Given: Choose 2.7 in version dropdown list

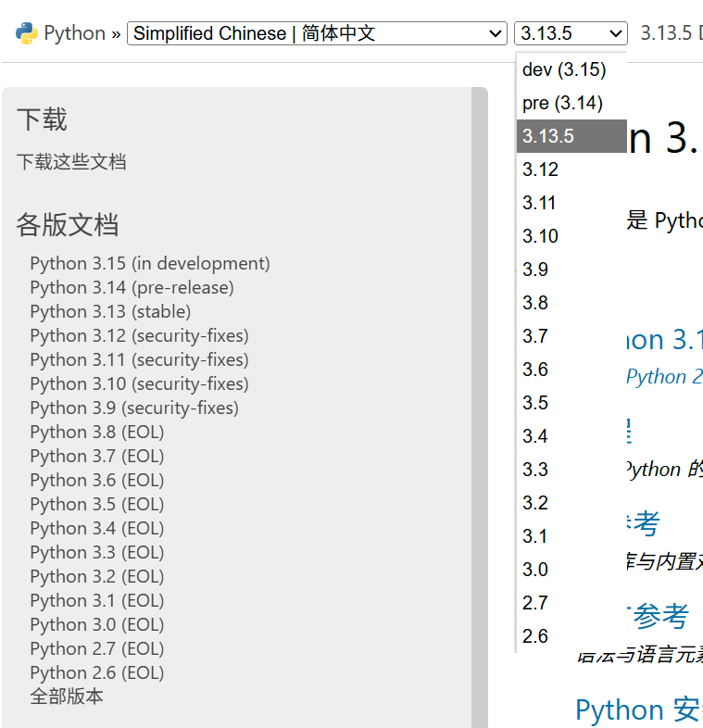Looking at the screenshot, I should tap(571, 603).
